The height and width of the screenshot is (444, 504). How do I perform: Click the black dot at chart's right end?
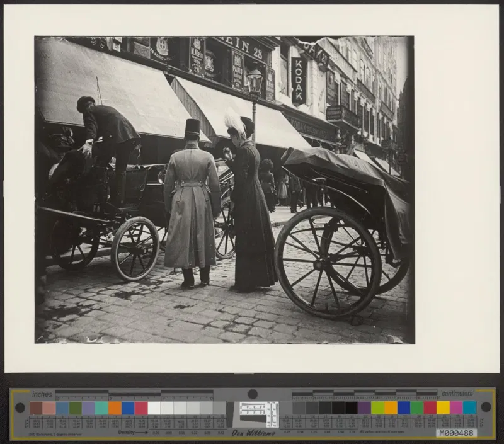coord(486,407)
